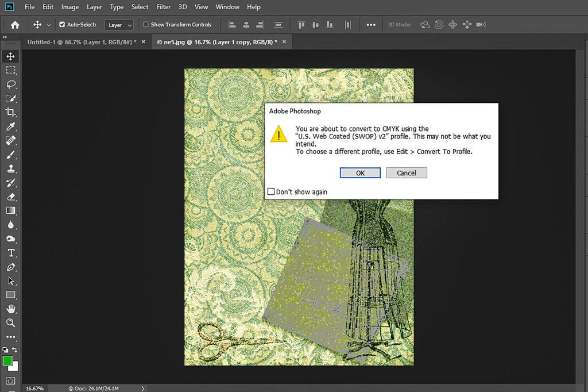
Task: Open the Filter menu
Action: pos(163,7)
